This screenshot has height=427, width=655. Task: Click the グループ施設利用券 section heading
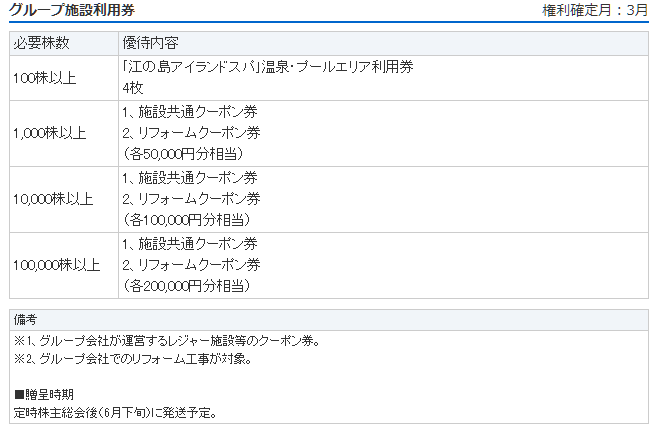pos(71,10)
